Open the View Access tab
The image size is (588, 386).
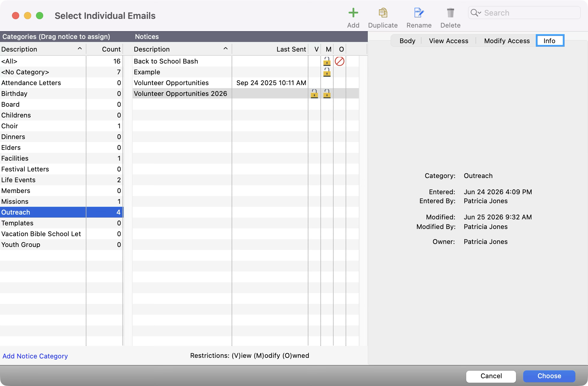pyautogui.click(x=448, y=41)
